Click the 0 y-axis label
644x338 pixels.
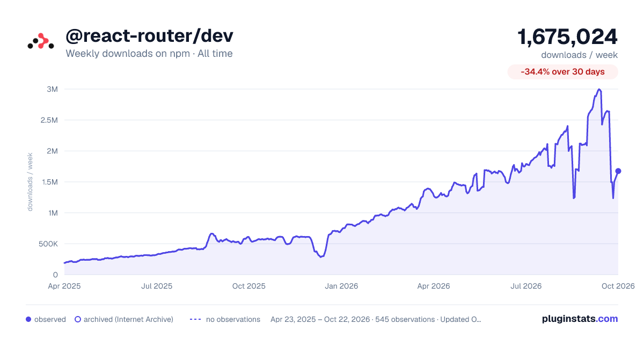tap(55, 275)
